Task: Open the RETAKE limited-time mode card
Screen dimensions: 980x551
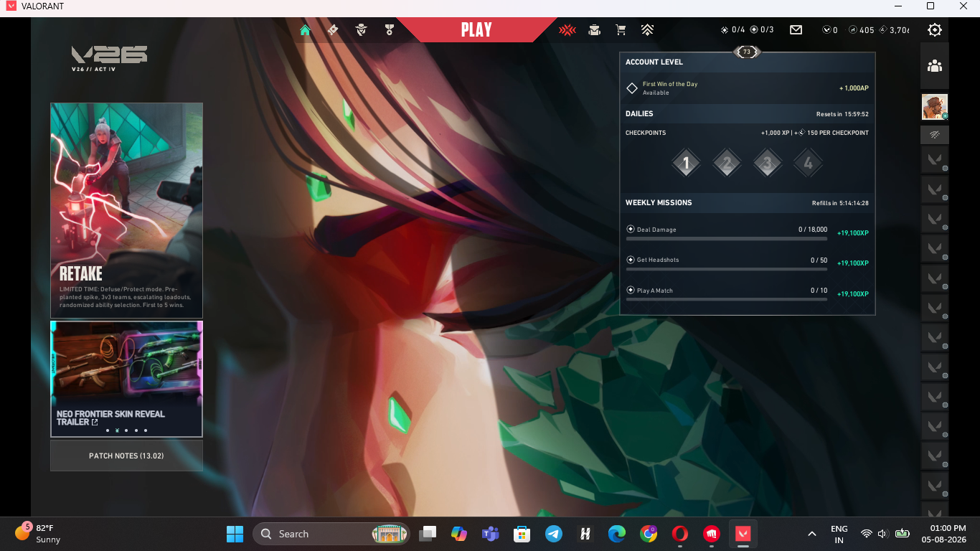Action: tap(126, 210)
